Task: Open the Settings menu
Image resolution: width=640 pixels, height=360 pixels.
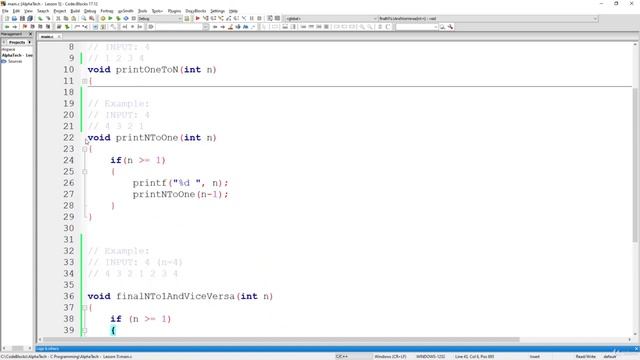Action: pyautogui.click(x=218, y=11)
